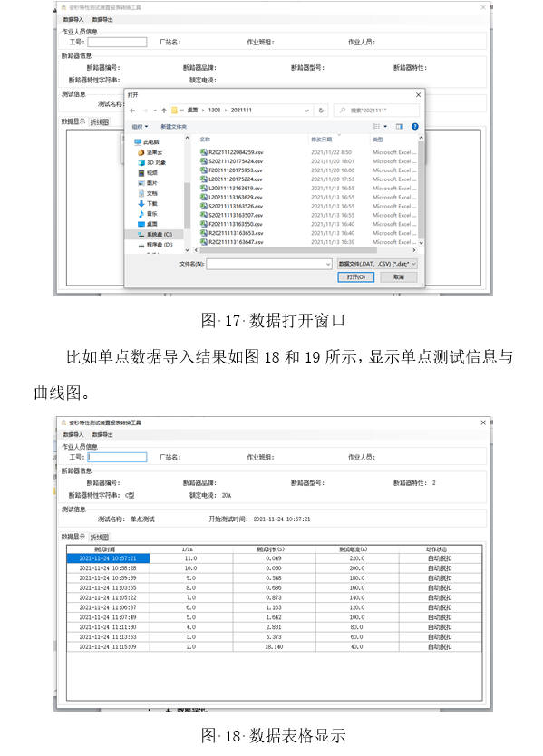Select file L20211120175224.csv
Screen dimensions: 543x756
[232, 179]
